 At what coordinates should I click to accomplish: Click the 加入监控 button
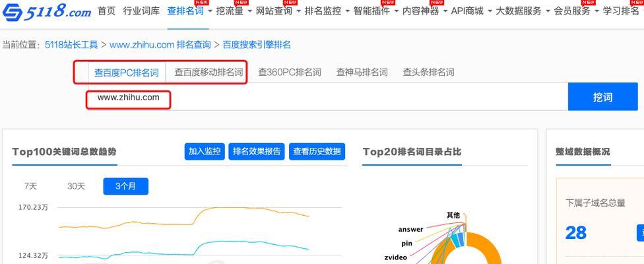(x=205, y=152)
